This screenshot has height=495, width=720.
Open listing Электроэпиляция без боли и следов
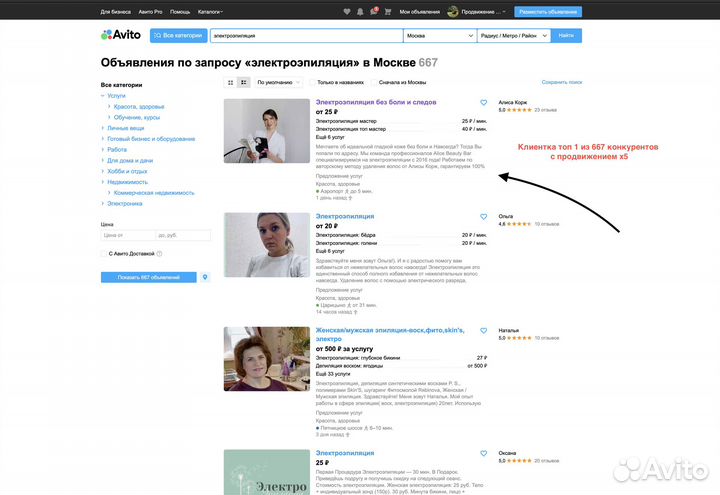(x=376, y=102)
